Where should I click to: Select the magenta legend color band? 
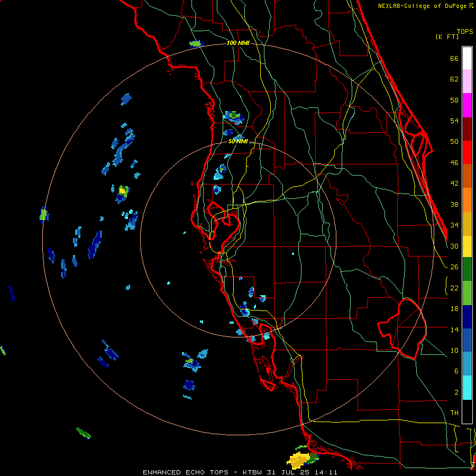pos(467,105)
